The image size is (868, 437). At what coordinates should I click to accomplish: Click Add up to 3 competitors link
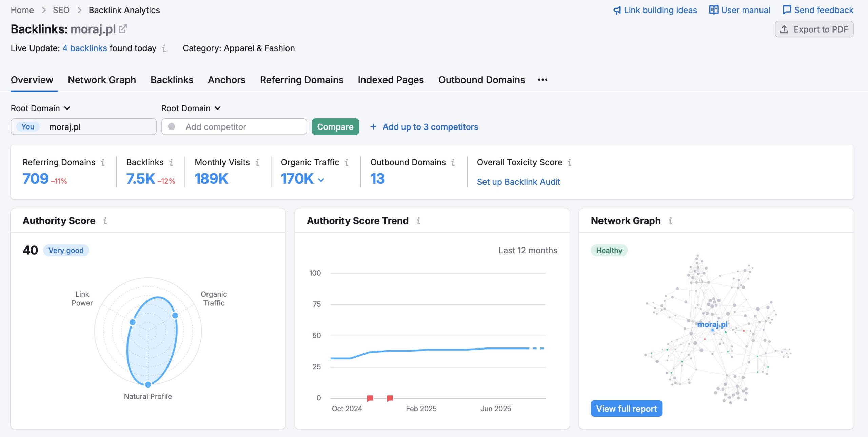click(x=430, y=127)
